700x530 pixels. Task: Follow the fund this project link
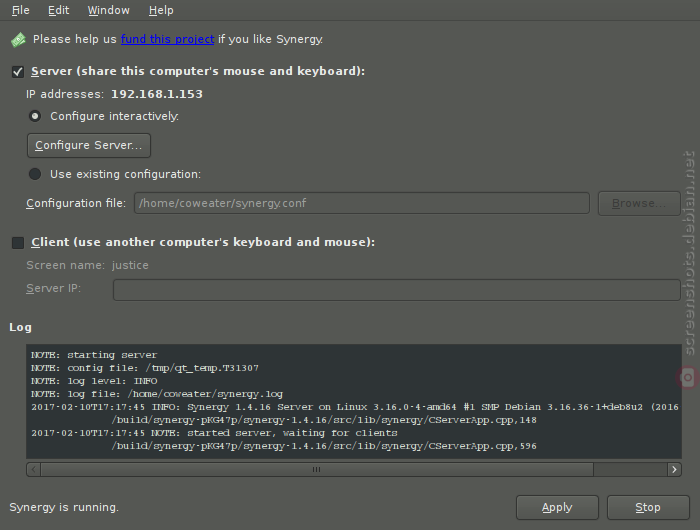[167, 39]
